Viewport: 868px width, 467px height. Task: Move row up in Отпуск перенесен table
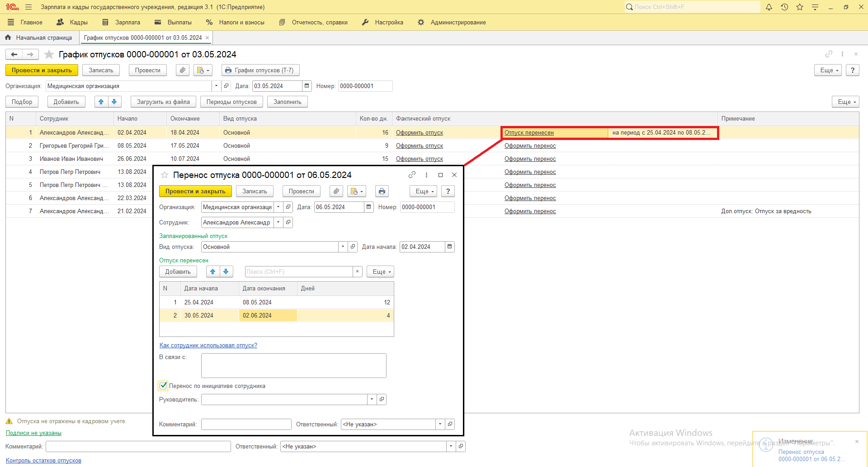tap(213, 272)
